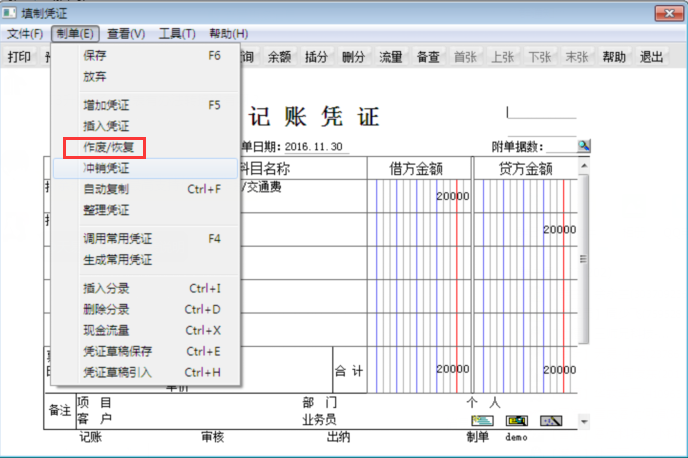Open the 查看(V) menu

click(126, 34)
